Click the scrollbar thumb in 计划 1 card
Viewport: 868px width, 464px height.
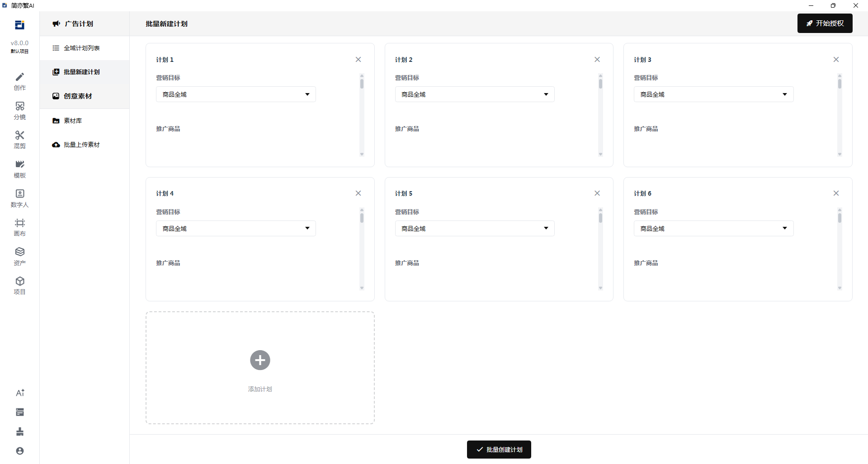362,84
